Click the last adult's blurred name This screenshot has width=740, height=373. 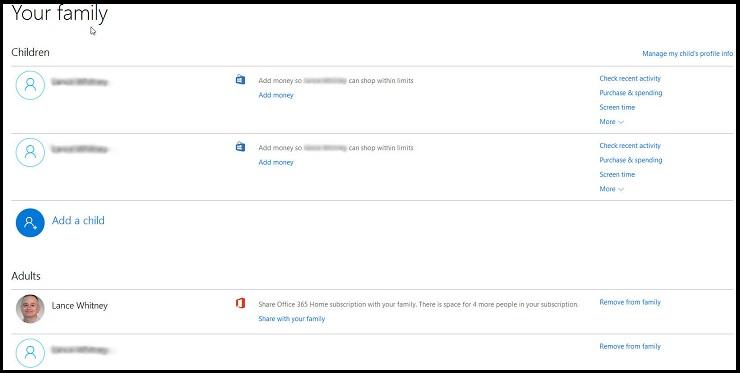(x=80, y=350)
